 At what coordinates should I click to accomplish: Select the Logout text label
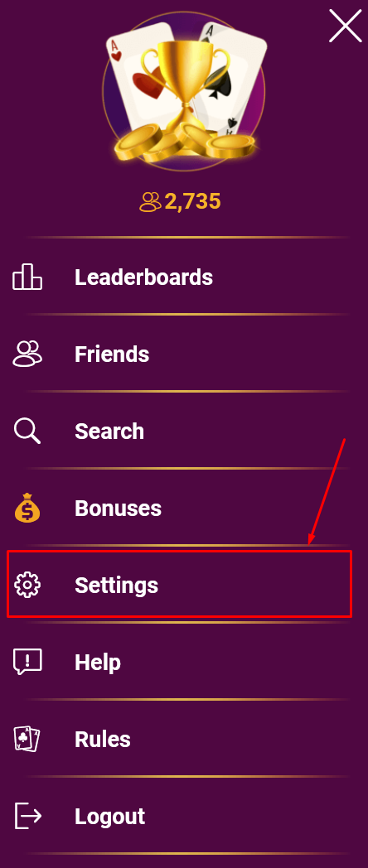click(x=109, y=817)
